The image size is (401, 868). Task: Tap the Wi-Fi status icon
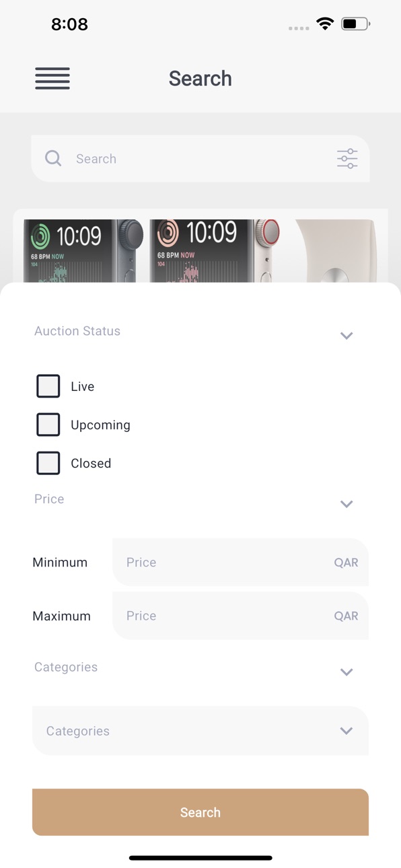click(326, 24)
